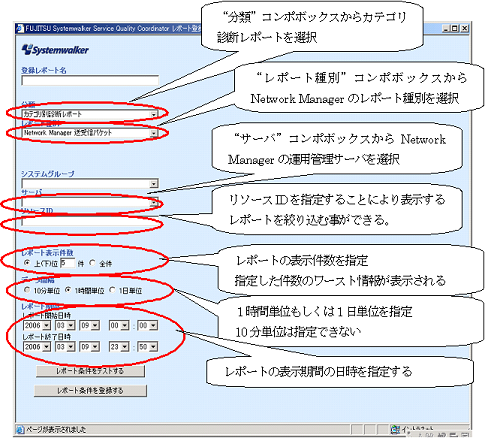Viewport: 485px width, 438px height.
Task: Open the start time hour dropdown
Action: click(x=119, y=325)
